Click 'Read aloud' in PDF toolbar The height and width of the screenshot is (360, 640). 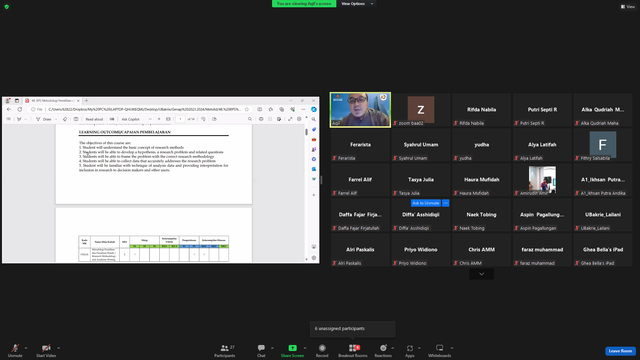tap(94, 119)
